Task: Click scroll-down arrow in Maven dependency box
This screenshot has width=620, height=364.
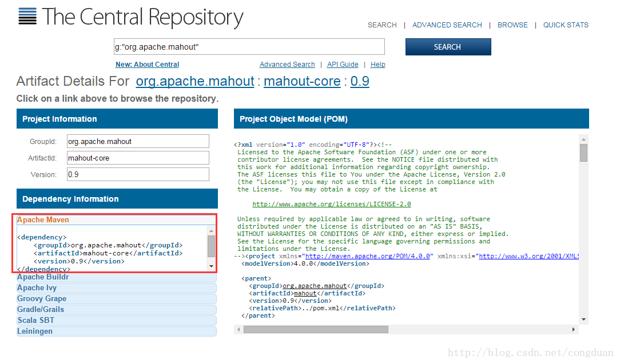Action: coord(211,266)
